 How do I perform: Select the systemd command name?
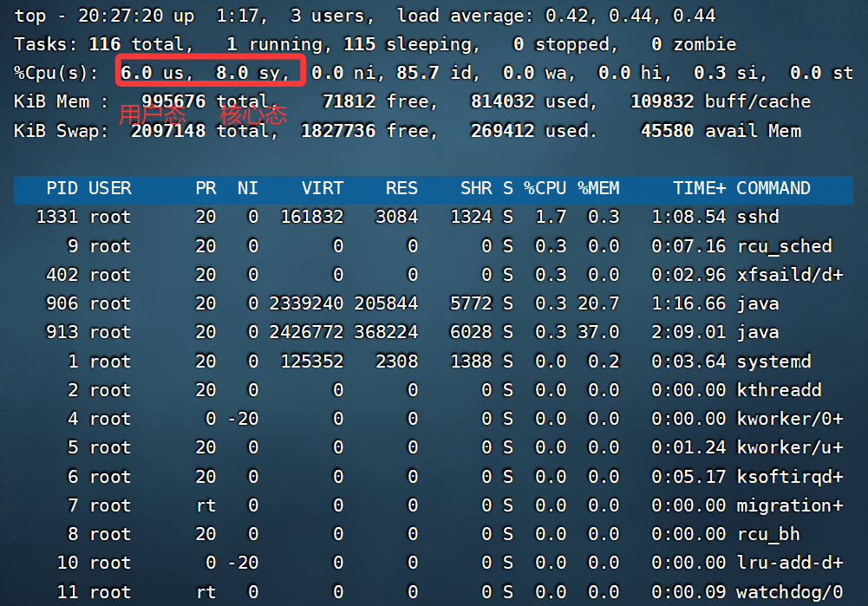[773, 362]
